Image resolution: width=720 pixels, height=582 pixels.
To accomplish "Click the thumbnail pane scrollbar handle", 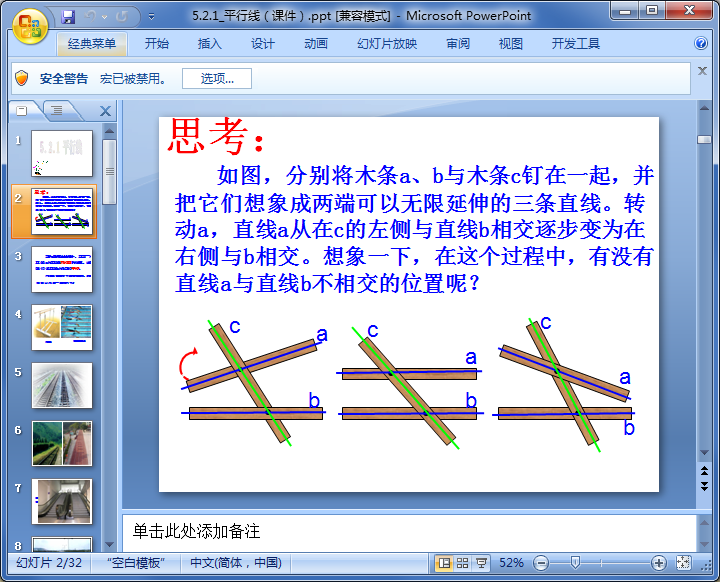I will pyautogui.click(x=109, y=172).
